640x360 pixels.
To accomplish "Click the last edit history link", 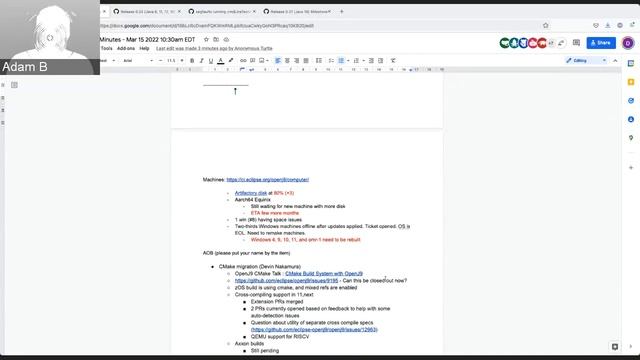I will (x=214, y=48).
